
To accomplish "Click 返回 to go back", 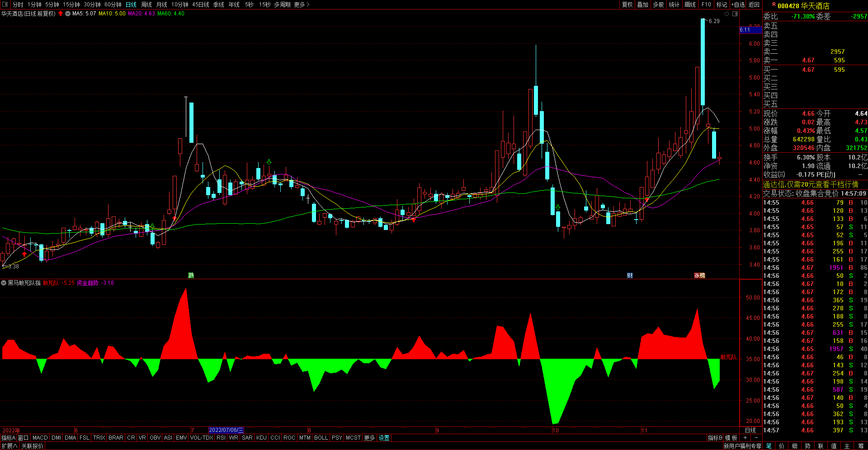I will pyautogui.click(x=754, y=5).
